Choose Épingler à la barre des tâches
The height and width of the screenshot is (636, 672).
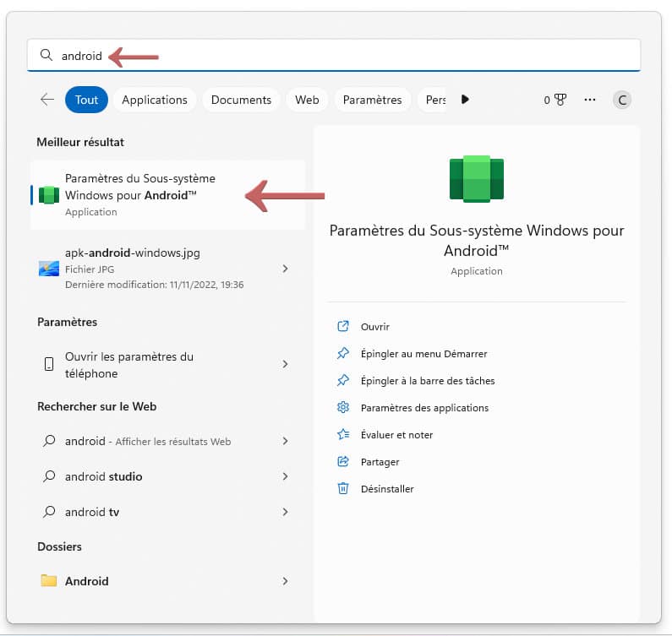428,381
